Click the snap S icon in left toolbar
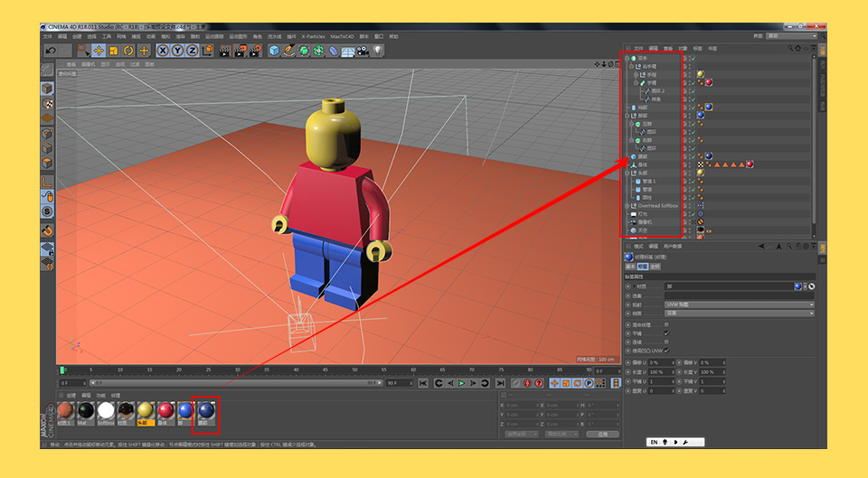The height and width of the screenshot is (478, 868). (48, 211)
